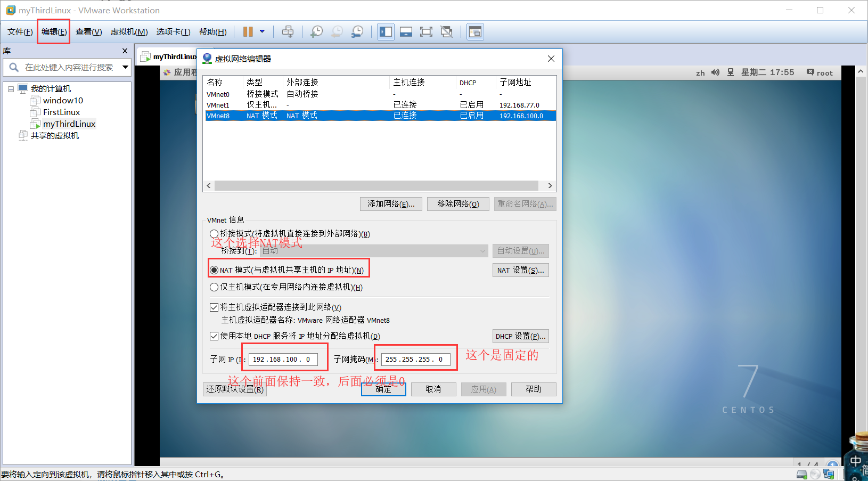Click the network adapter status bar icon
The width and height of the screenshot is (868, 481).
click(829, 474)
